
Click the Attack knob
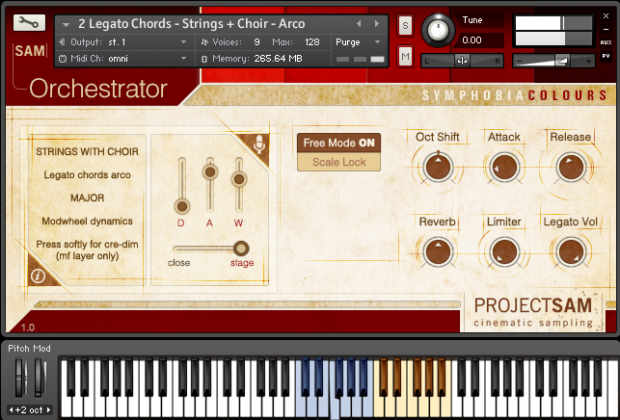504,167
